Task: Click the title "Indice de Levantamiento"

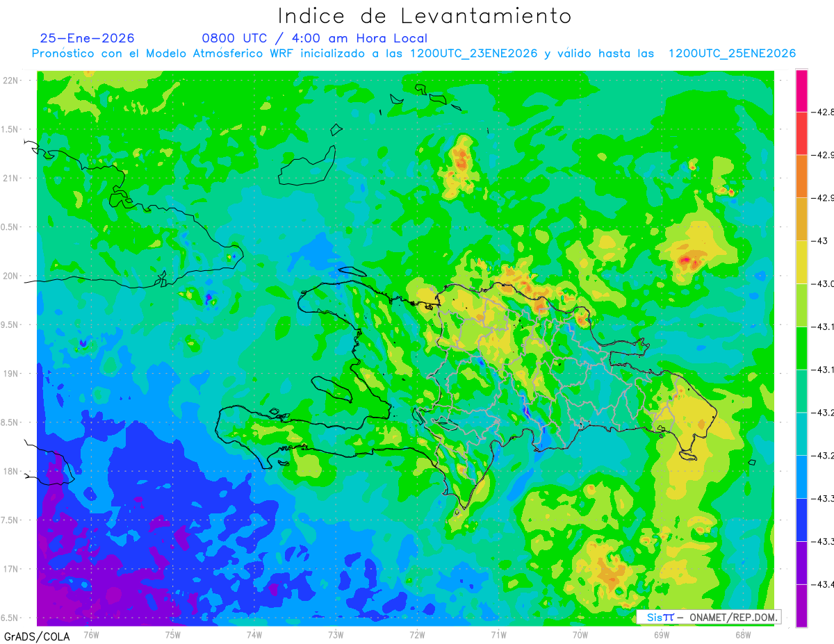Action: tap(425, 15)
